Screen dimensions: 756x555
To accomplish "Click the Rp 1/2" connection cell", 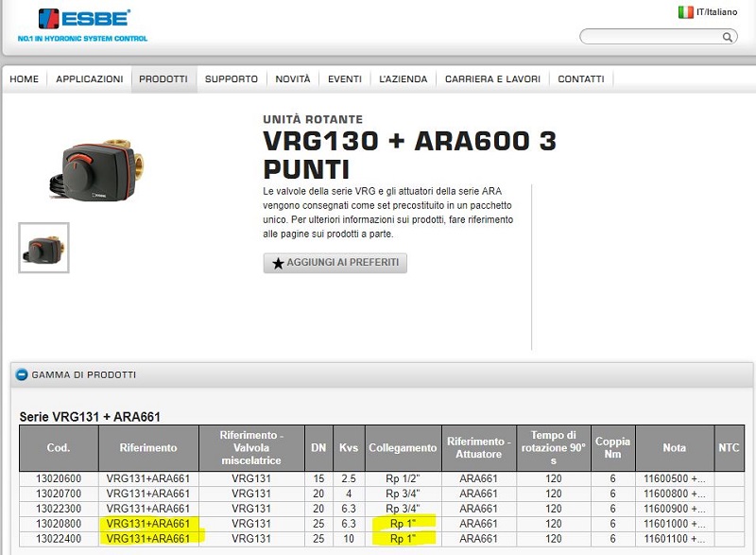I will (404, 478).
